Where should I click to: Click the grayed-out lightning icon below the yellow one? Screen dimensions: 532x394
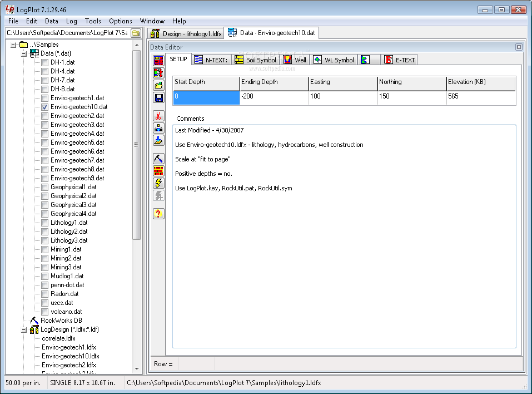158,195
